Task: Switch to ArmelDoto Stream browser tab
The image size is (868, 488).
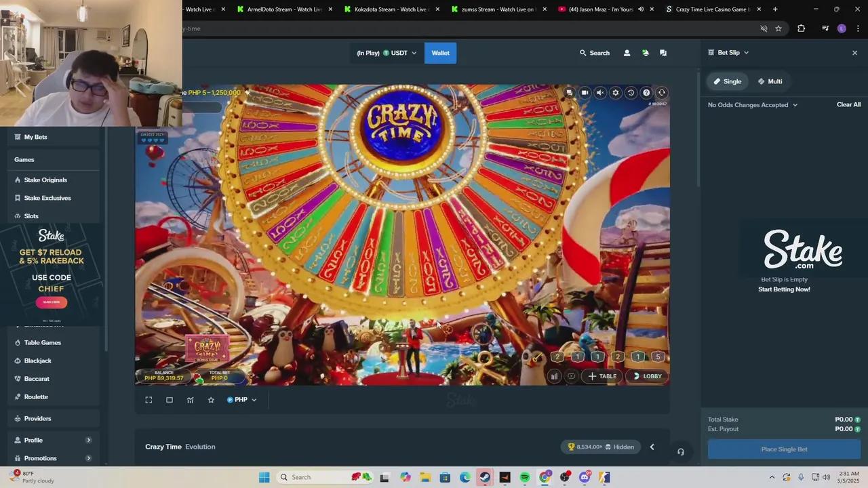Action: point(285,9)
